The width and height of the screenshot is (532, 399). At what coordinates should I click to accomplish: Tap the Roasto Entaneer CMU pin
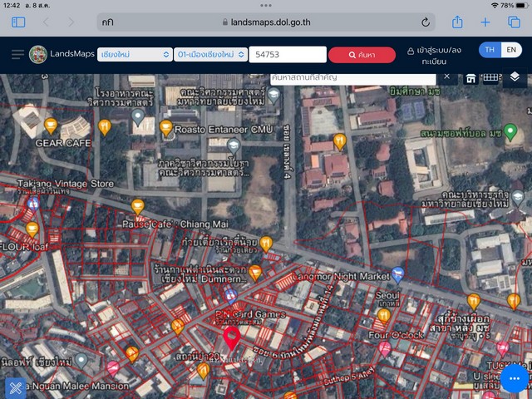point(166,128)
